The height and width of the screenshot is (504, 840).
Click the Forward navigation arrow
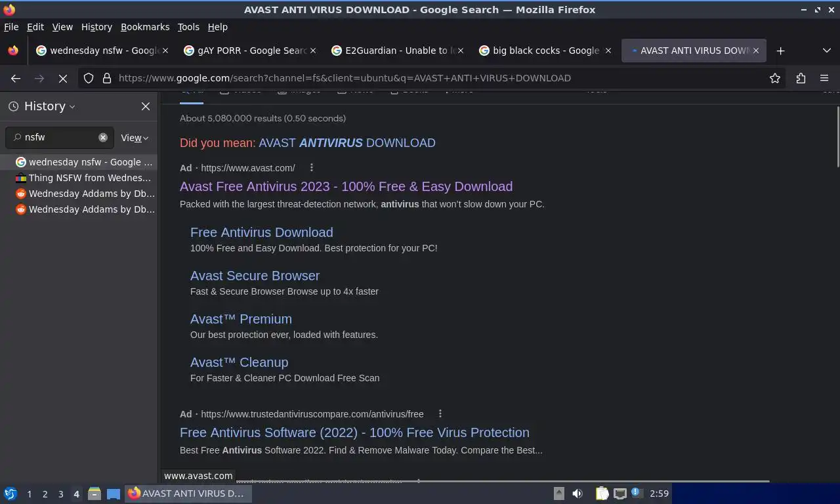point(39,78)
